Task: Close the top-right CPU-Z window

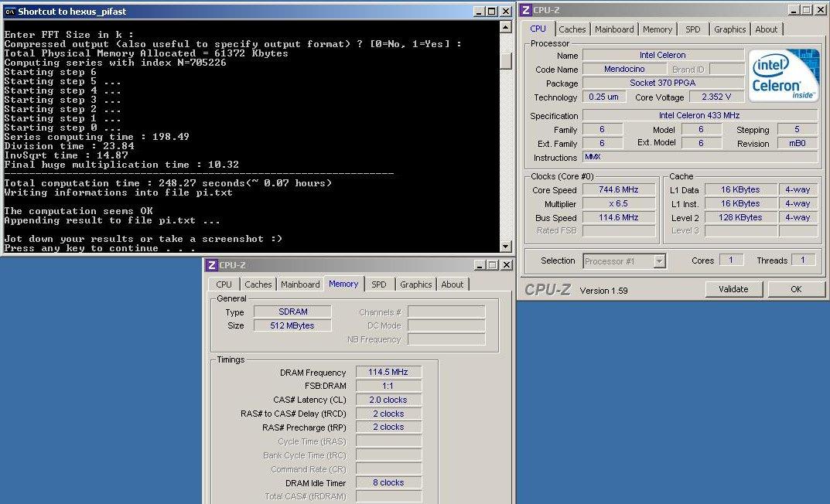Action: tap(820, 10)
